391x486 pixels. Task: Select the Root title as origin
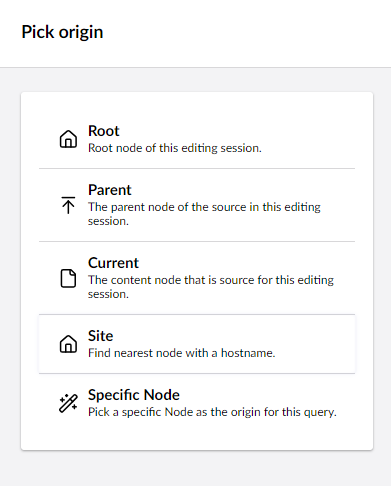pyautogui.click(x=104, y=131)
